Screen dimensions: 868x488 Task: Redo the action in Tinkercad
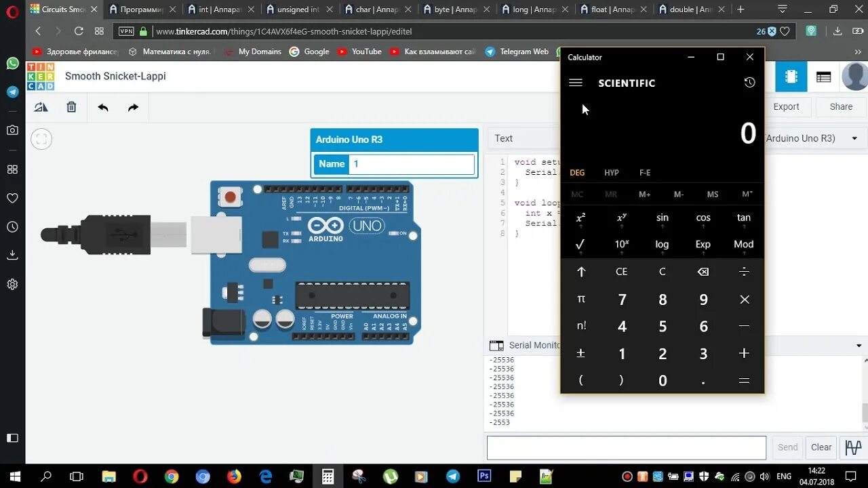pyautogui.click(x=133, y=107)
